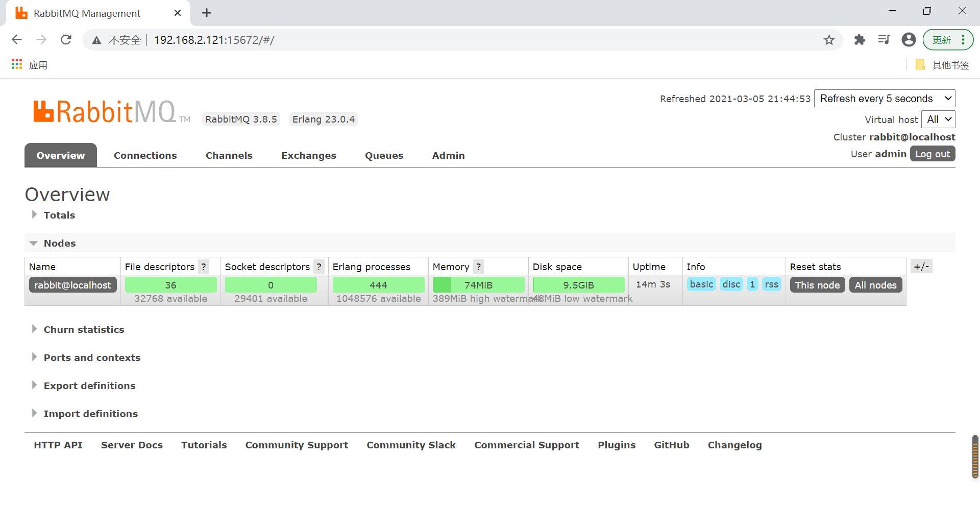
Task: Open the refresh interval dropdown
Action: (885, 99)
